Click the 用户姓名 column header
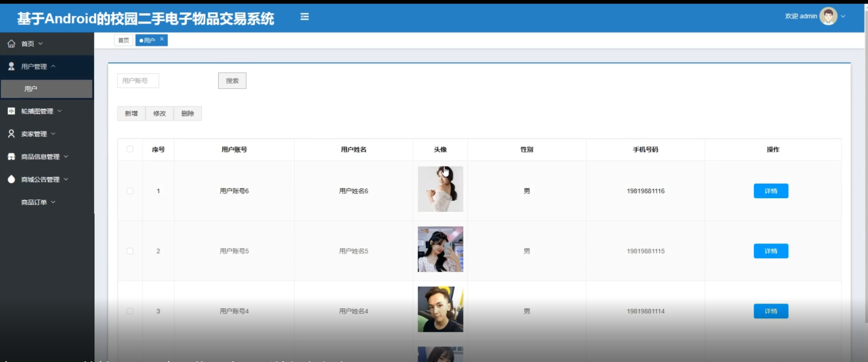Viewport: 868px width, 362px height. click(x=354, y=150)
